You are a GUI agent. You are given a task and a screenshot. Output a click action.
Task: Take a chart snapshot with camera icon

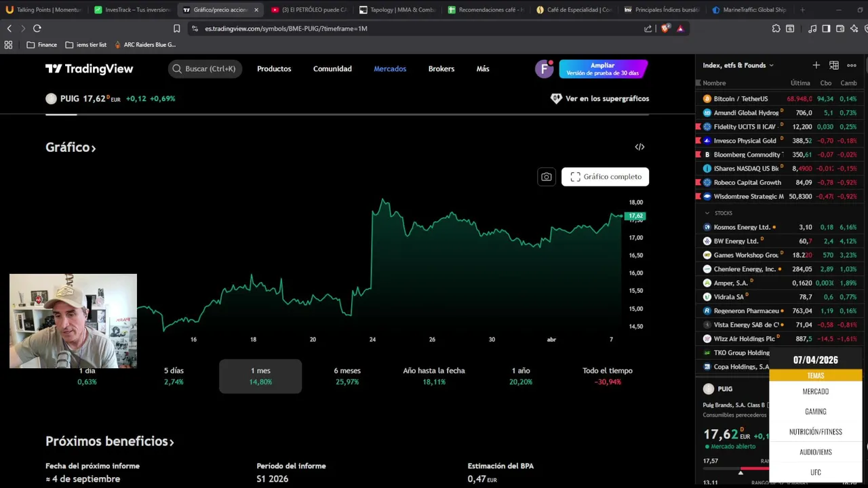547,177
